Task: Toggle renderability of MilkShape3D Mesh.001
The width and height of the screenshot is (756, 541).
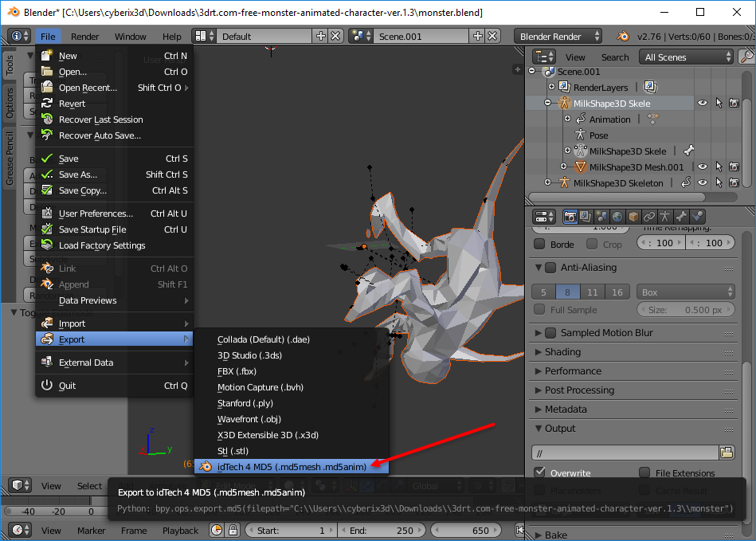Action: click(734, 167)
